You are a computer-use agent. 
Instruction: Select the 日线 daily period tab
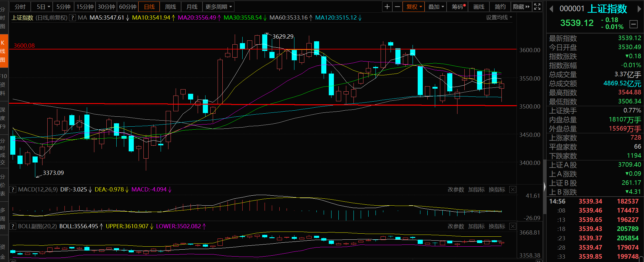coord(149,7)
